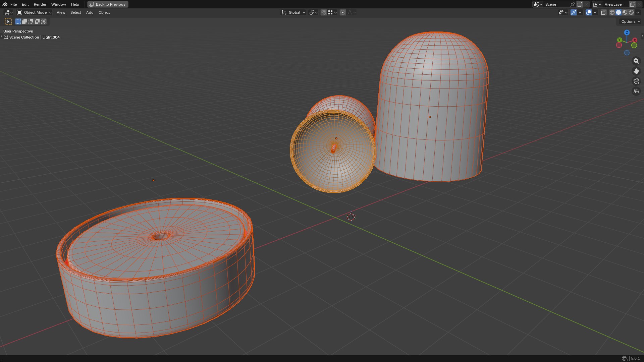Toggle snapping magnet button
The width and height of the screenshot is (644, 362).
[324, 12]
